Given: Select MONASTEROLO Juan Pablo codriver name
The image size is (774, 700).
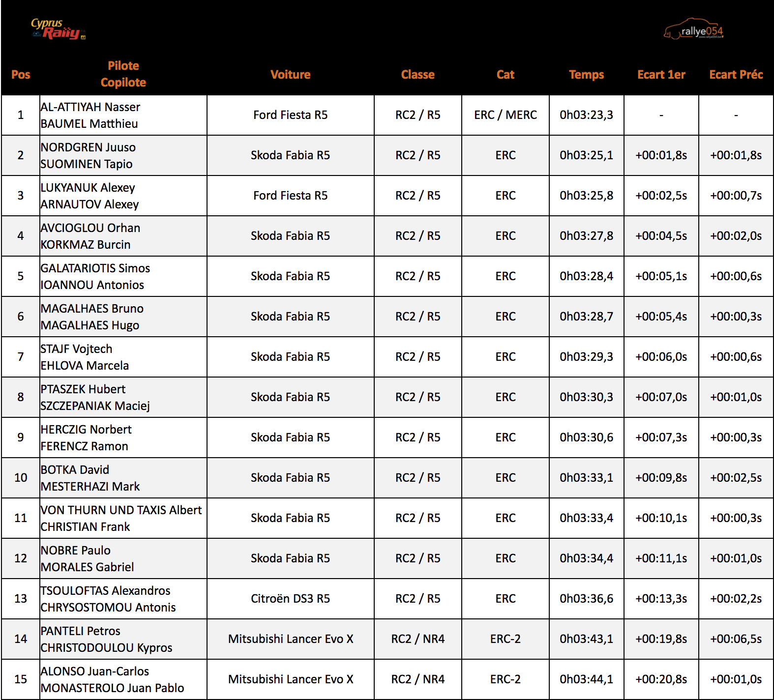Looking at the screenshot, I should [113, 688].
